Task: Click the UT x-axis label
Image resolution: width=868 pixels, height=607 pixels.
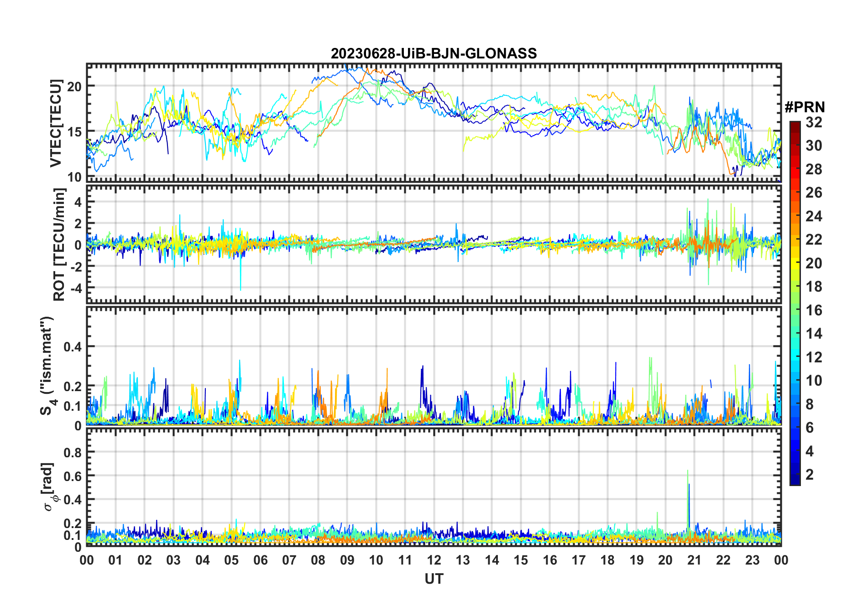Action: point(434,579)
